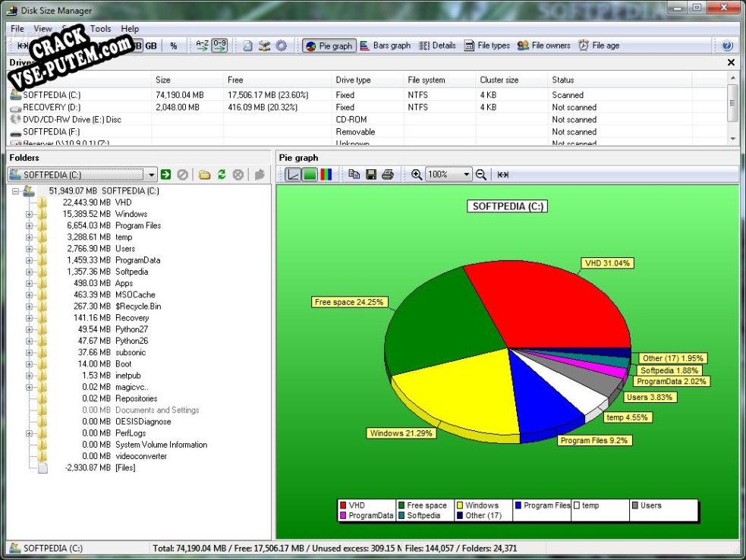
Task: Select the [Files] entry in tree
Action: (x=125, y=468)
